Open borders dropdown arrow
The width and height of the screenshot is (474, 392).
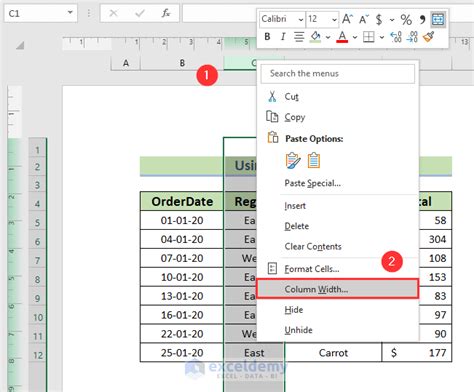click(x=382, y=37)
